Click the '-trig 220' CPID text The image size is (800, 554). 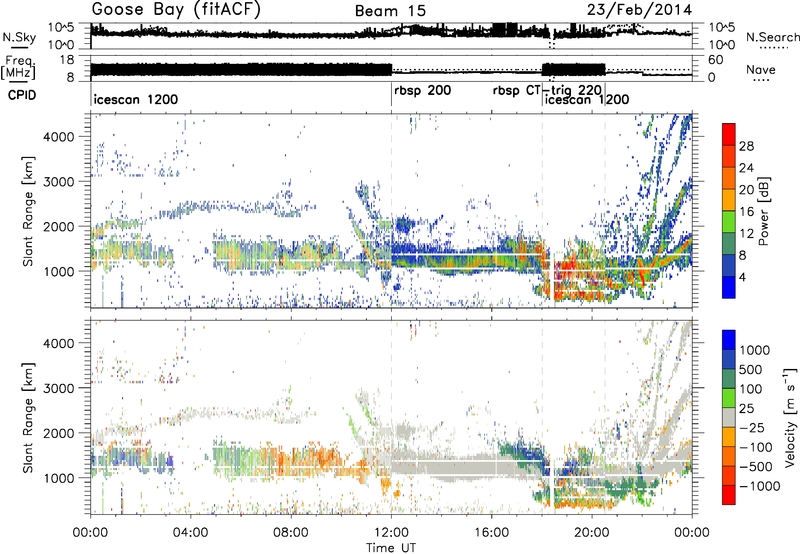(572, 90)
